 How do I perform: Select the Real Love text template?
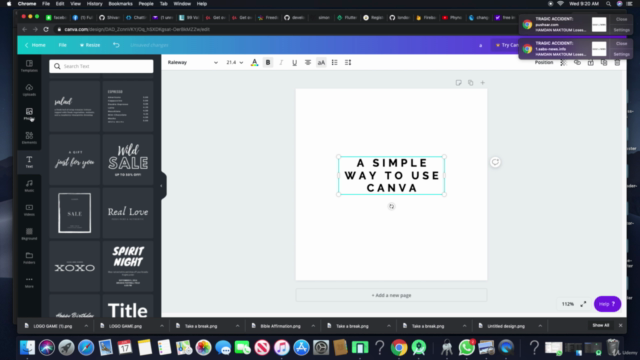(x=128, y=213)
